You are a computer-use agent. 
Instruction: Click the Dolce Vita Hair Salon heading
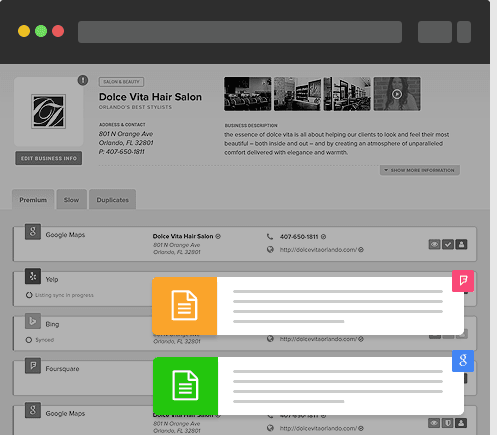pos(150,97)
